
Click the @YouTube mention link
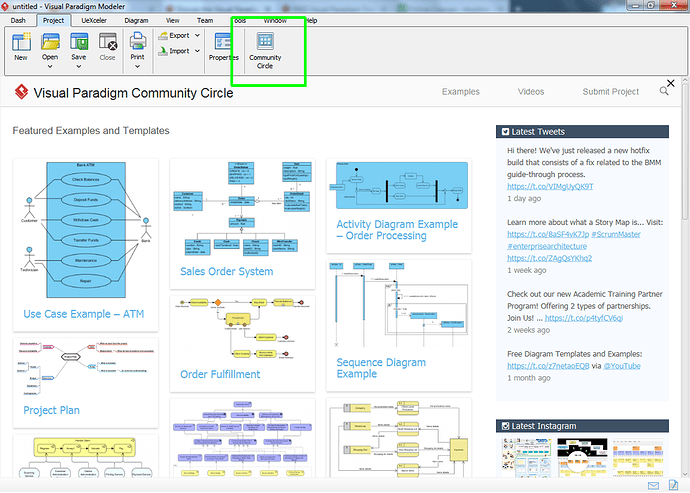pos(622,366)
